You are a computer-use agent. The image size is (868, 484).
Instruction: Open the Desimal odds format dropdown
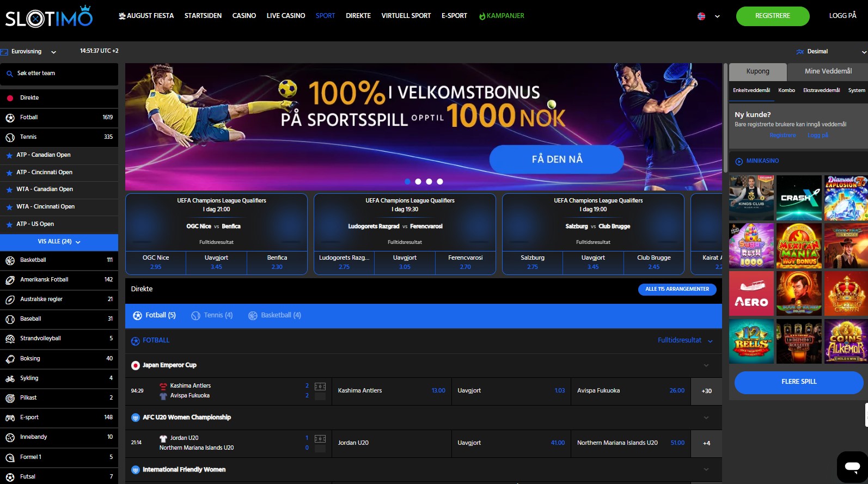coord(831,52)
